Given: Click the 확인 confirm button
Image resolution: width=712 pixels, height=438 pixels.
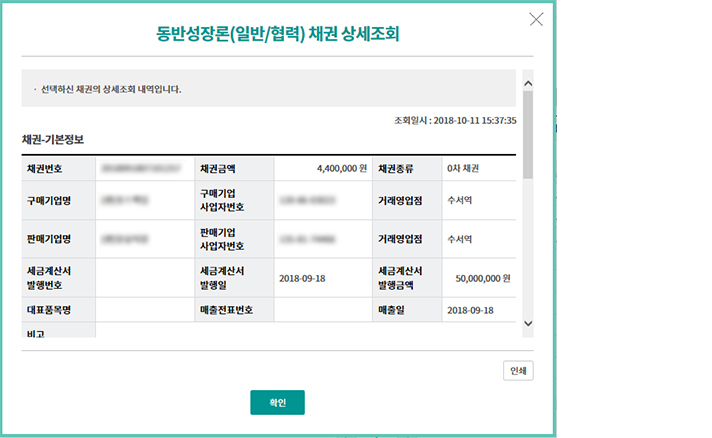Looking at the screenshot, I should tap(277, 402).
